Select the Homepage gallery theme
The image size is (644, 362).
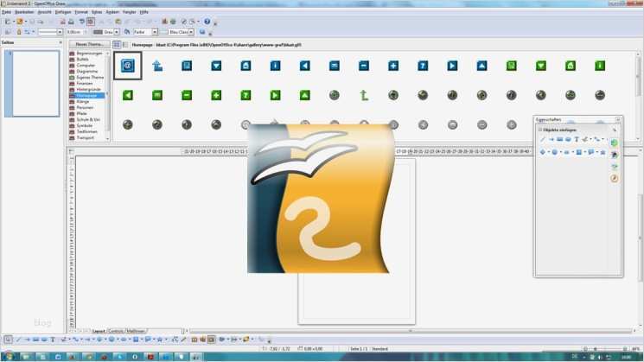coord(86,95)
